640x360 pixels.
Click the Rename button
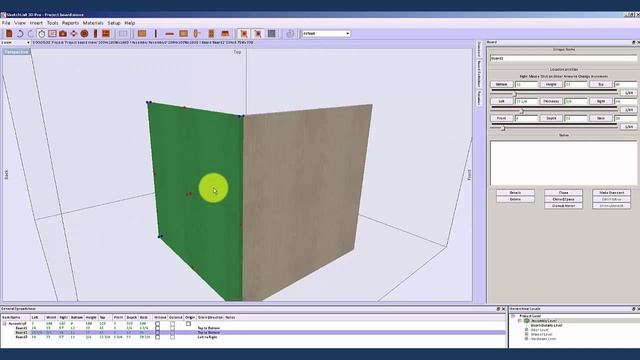515,193
